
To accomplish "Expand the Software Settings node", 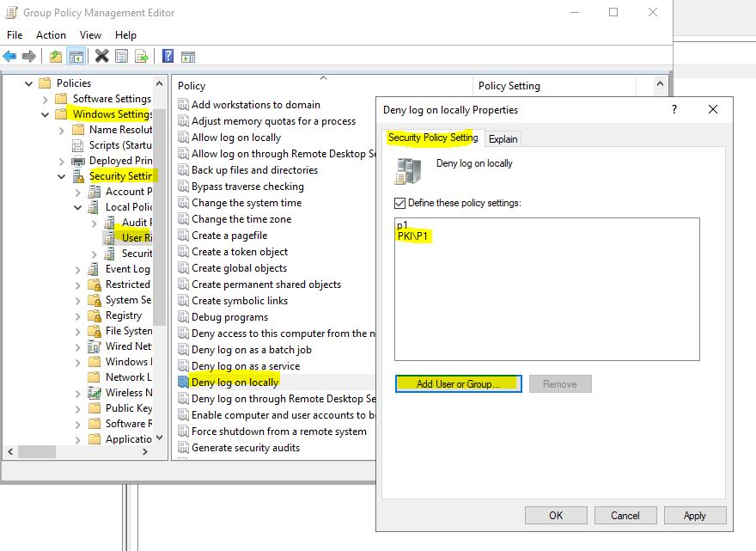I will click(45, 100).
